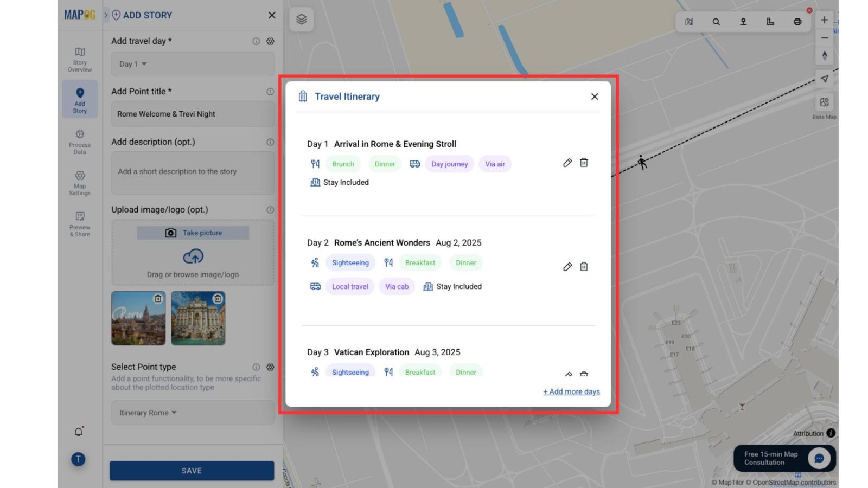This screenshot has height=488, width=868.
Task: Select the Add Story sidebar item
Action: (x=80, y=100)
